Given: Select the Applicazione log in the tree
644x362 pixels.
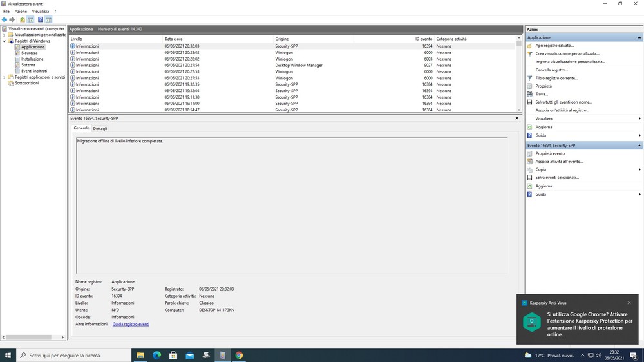Looking at the screenshot, I should (33, 47).
